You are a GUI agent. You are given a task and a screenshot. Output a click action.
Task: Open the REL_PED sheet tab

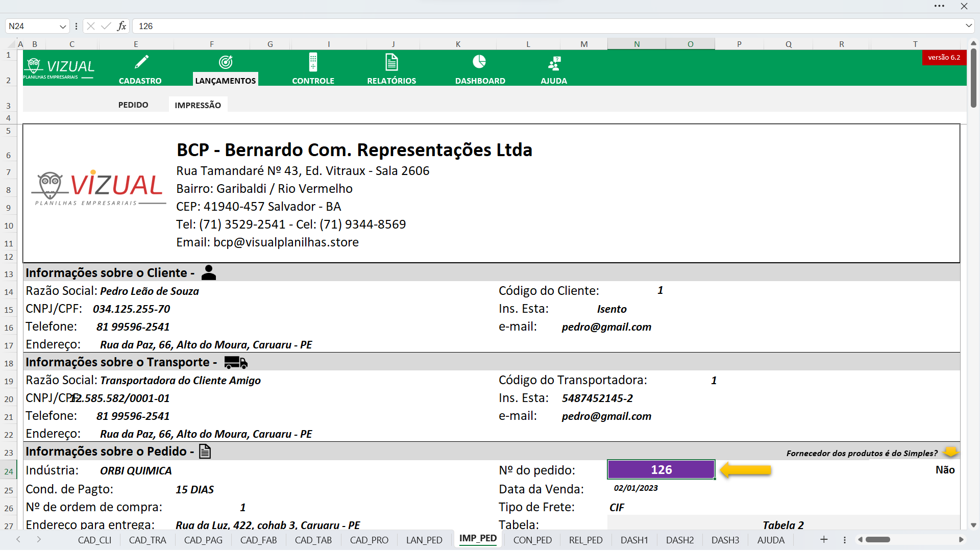coord(586,540)
